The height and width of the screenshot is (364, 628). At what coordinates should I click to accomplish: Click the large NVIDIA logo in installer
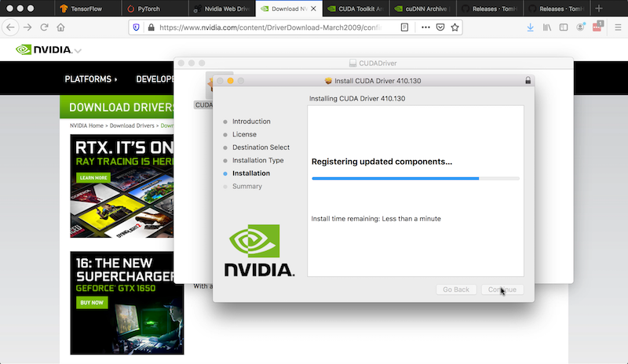pyautogui.click(x=260, y=250)
